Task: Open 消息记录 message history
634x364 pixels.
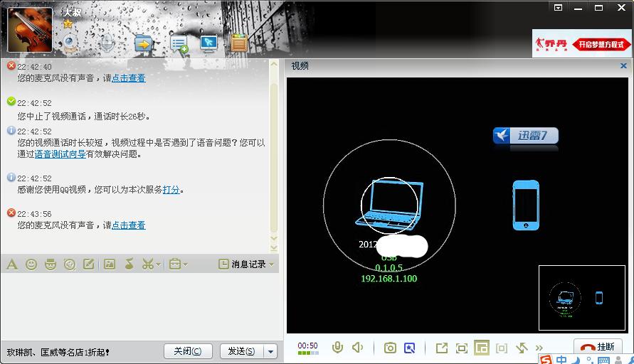Action: click(242, 264)
